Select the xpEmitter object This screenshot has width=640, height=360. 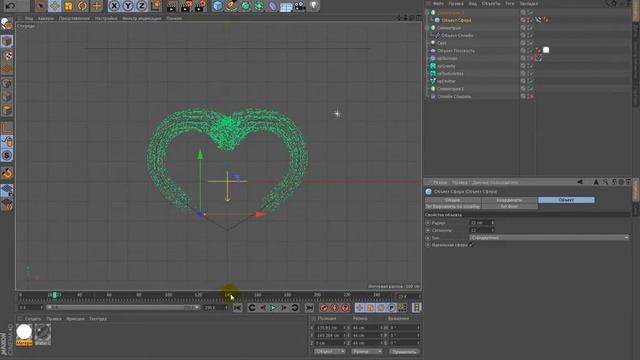pyautogui.click(x=446, y=81)
